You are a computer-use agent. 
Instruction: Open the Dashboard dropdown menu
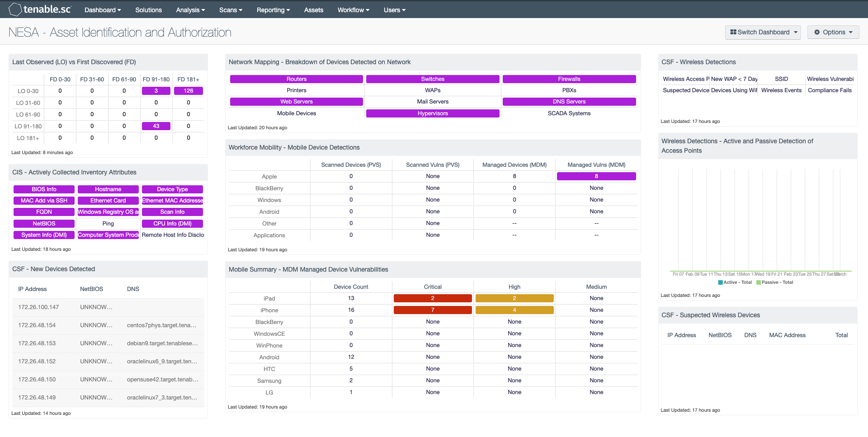(103, 10)
